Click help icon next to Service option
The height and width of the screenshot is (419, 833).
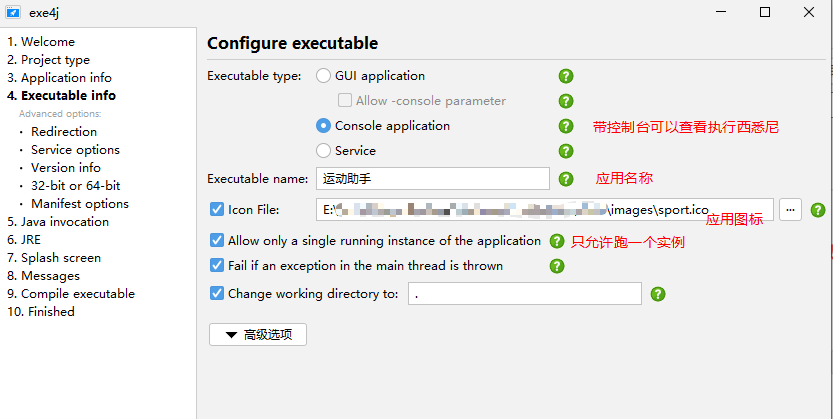[566, 151]
